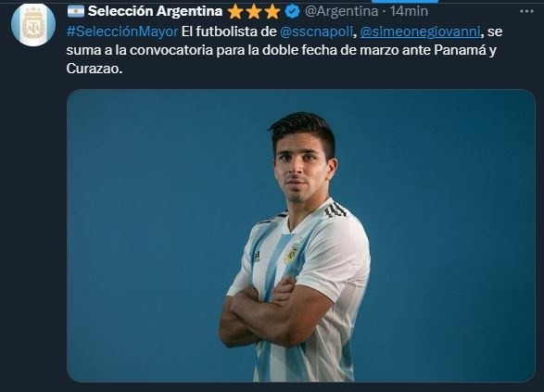Click the blue verified checkmark badge
This screenshot has height=392, width=544.
(292, 12)
